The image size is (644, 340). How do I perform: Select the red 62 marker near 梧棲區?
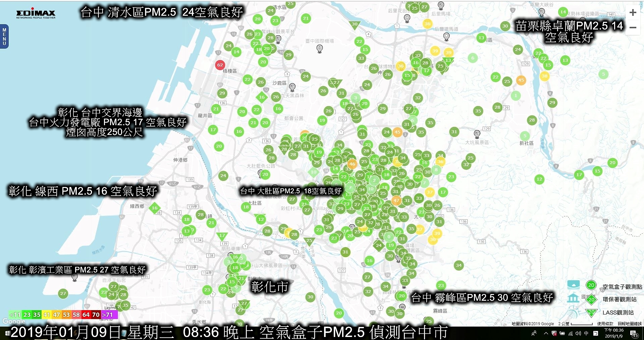220,65
